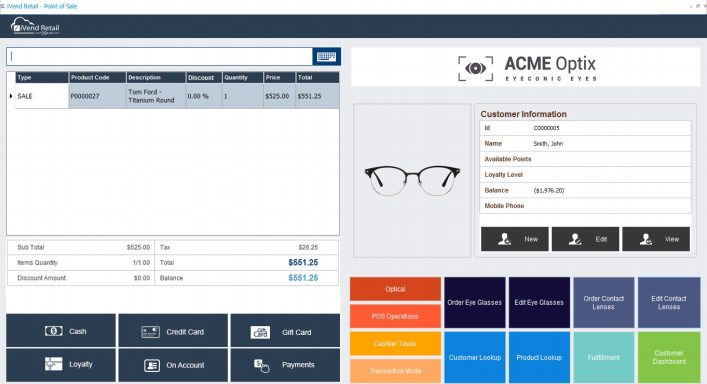Click the Fulfillment tile
The width and height of the screenshot is (707, 384).
[x=604, y=357]
